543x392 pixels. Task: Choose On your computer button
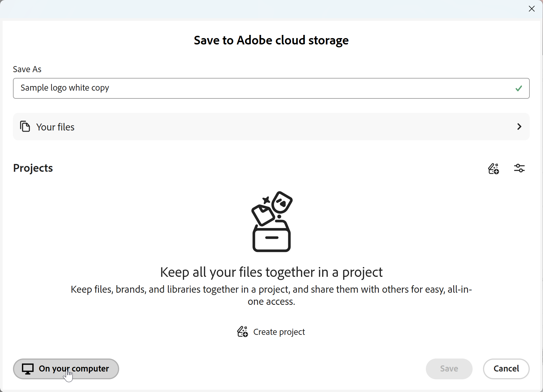click(x=66, y=369)
